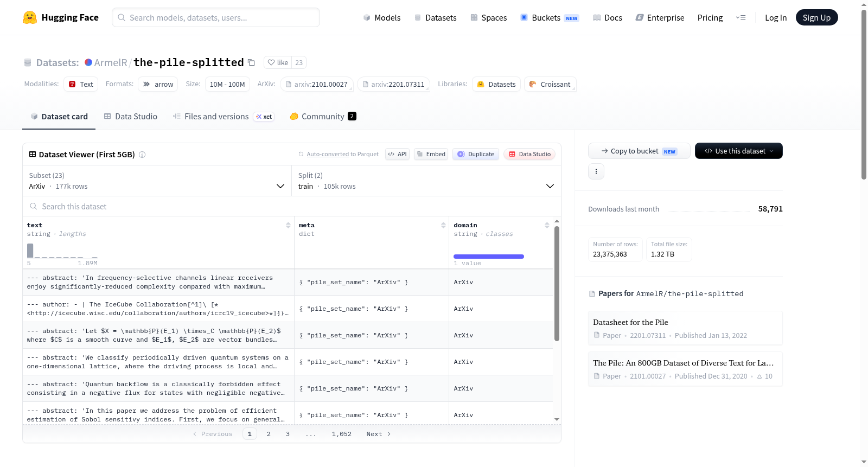Click the Sign Up button
The width and height of the screenshot is (868, 467).
click(816, 17)
